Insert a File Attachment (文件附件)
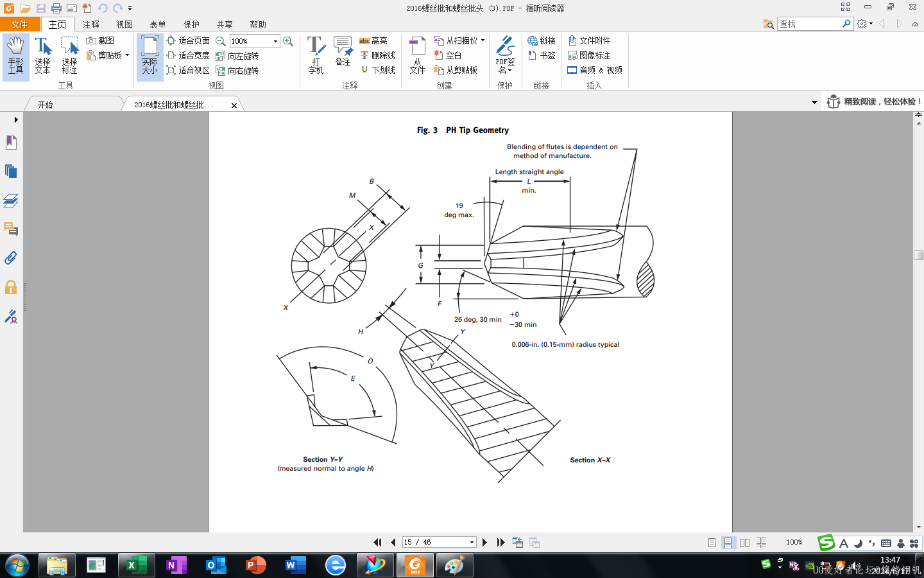This screenshot has width=924, height=578. (589, 40)
